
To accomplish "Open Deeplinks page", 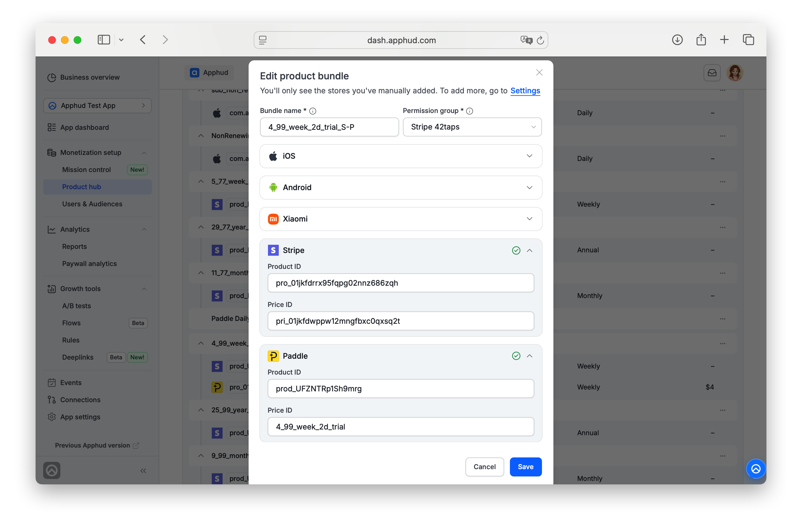I will coord(77,357).
